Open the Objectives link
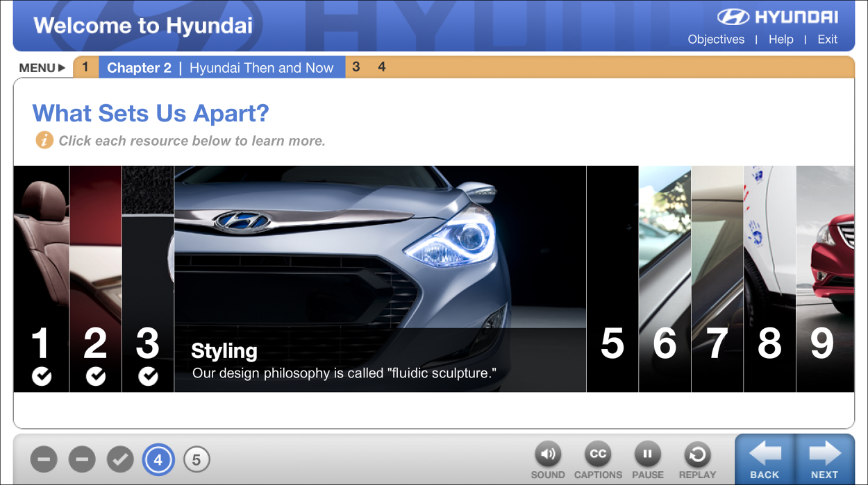The image size is (868, 485). 716,40
